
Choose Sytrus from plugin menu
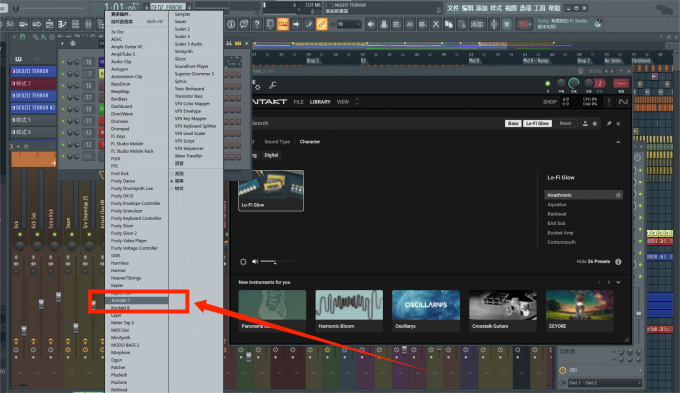(x=180, y=81)
